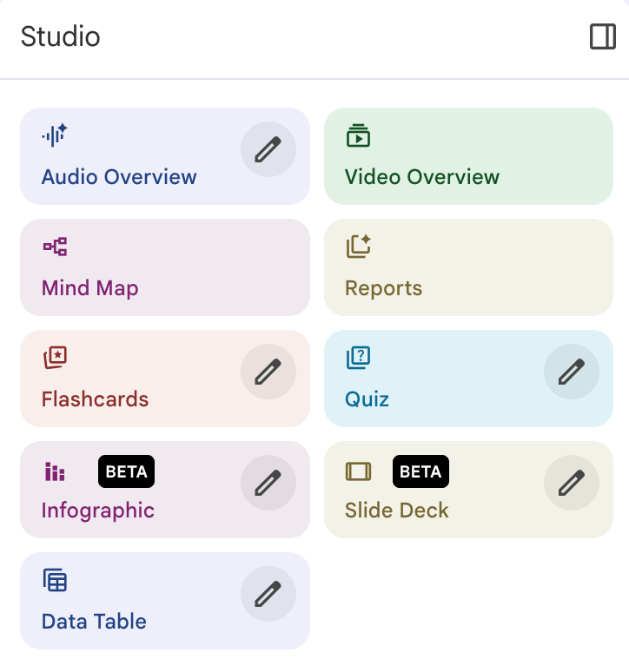Click the Infographic bar chart icon
Viewport: 629px width, 672px height.
tap(55, 471)
